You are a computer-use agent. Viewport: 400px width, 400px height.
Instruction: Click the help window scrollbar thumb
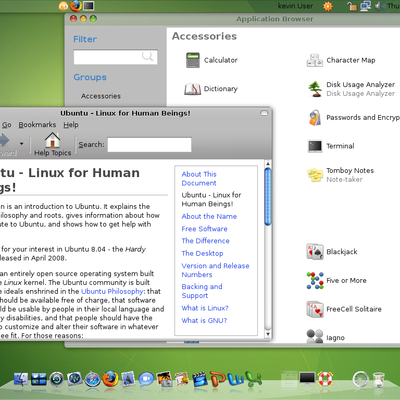click(x=268, y=197)
